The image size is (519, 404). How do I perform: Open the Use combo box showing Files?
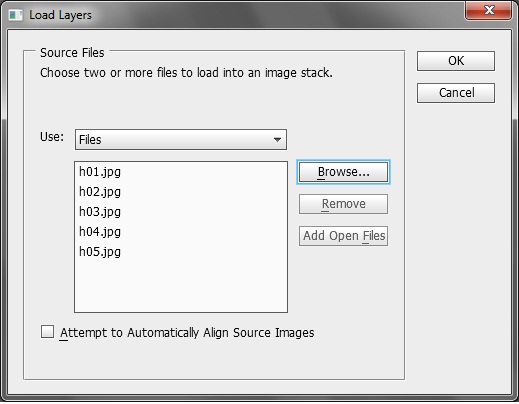pyautogui.click(x=181, y=140)
